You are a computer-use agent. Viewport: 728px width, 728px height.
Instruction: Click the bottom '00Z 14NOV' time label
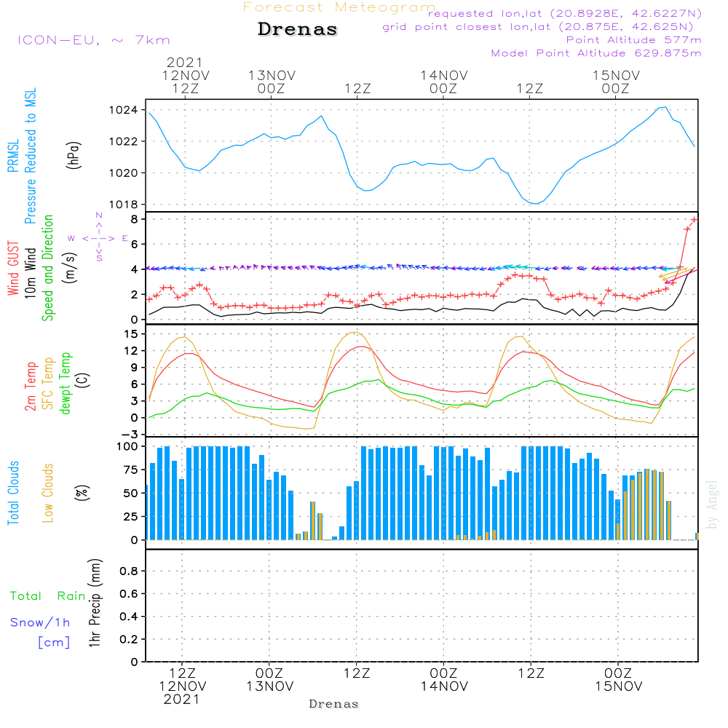pos(444,679)
